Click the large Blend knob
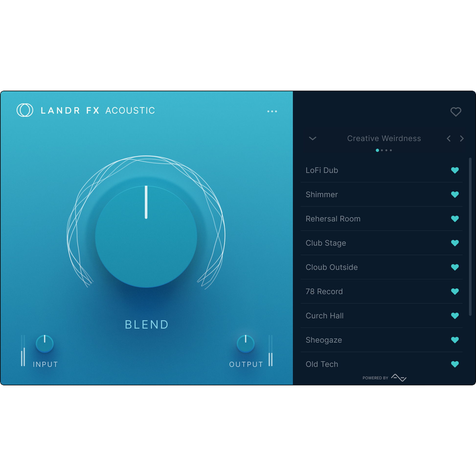The width and height of the screenshot is (476, 476). (x=146, y=237)
